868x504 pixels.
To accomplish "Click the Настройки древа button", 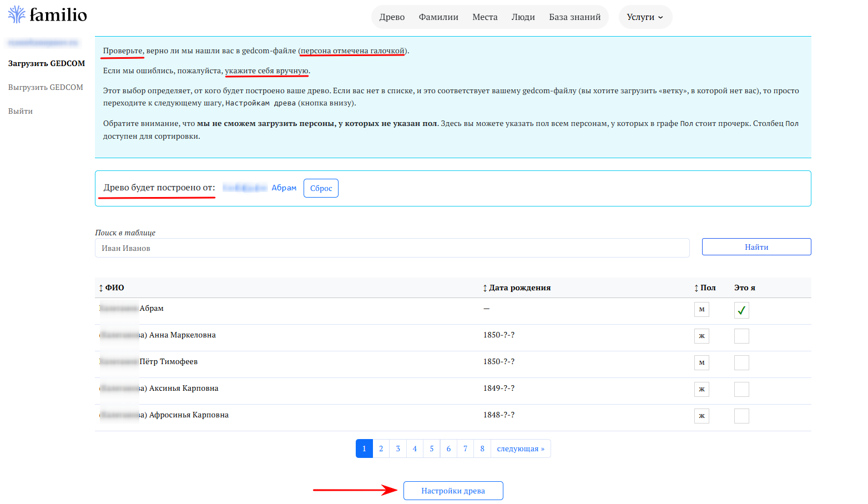I will pyautogui.click(x=453, y=491).
